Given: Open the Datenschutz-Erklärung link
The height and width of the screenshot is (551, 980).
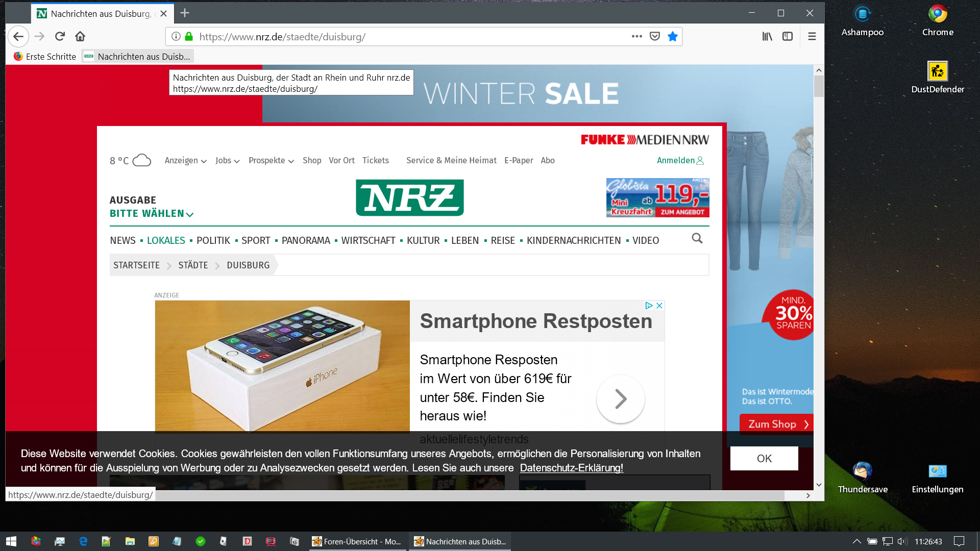Looking at the screenshot, I should click(571, 468).
